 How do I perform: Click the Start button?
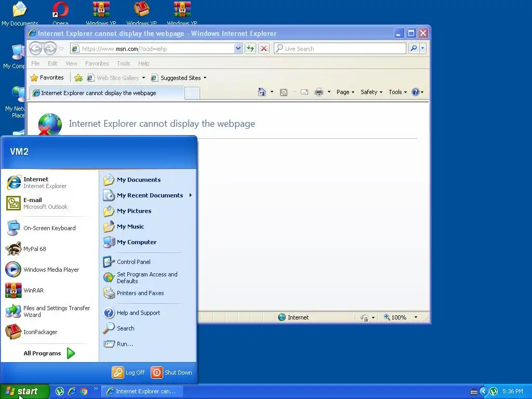(x=25, y=391)
